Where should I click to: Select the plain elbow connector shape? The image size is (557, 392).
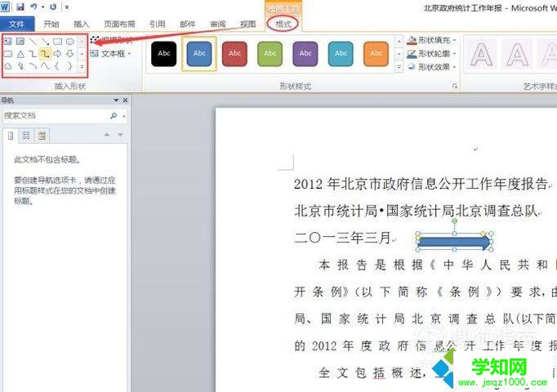pyautogui.click(x=33, y=54)
